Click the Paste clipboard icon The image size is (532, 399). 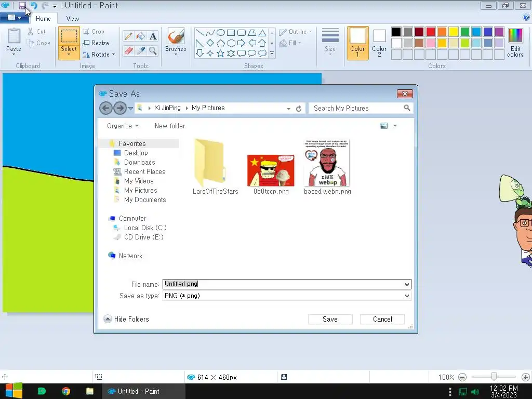tap(14, 36)
